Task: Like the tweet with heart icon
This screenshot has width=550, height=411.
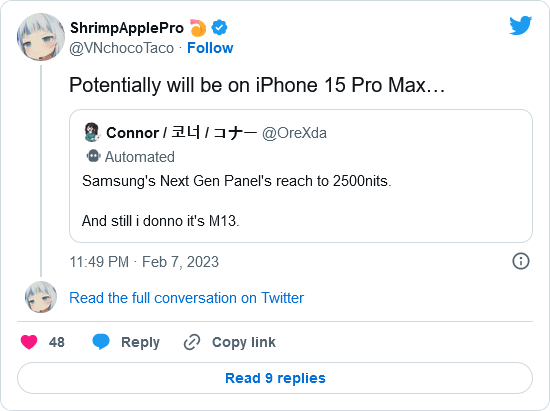Action: (x=29, y=342)
